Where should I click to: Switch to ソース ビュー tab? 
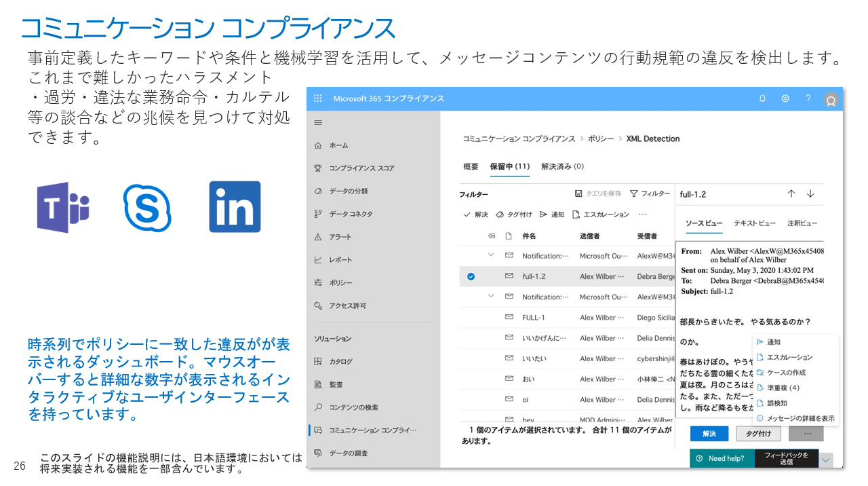tap(704, 223)
